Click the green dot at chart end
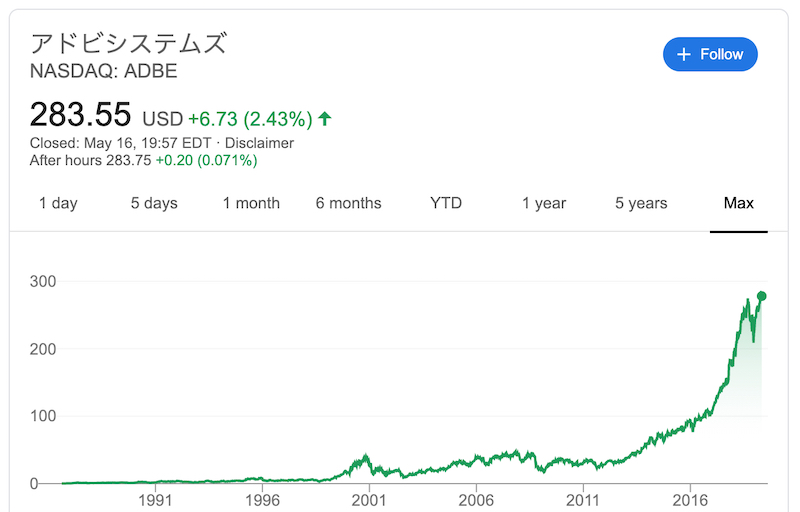 tap(761, 296)
